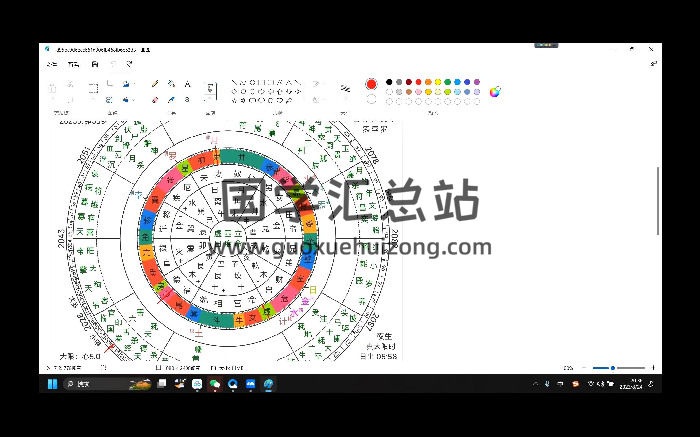700x437 pixels.
Task: Select the Eraser tool
Action: tap(155, 100)
